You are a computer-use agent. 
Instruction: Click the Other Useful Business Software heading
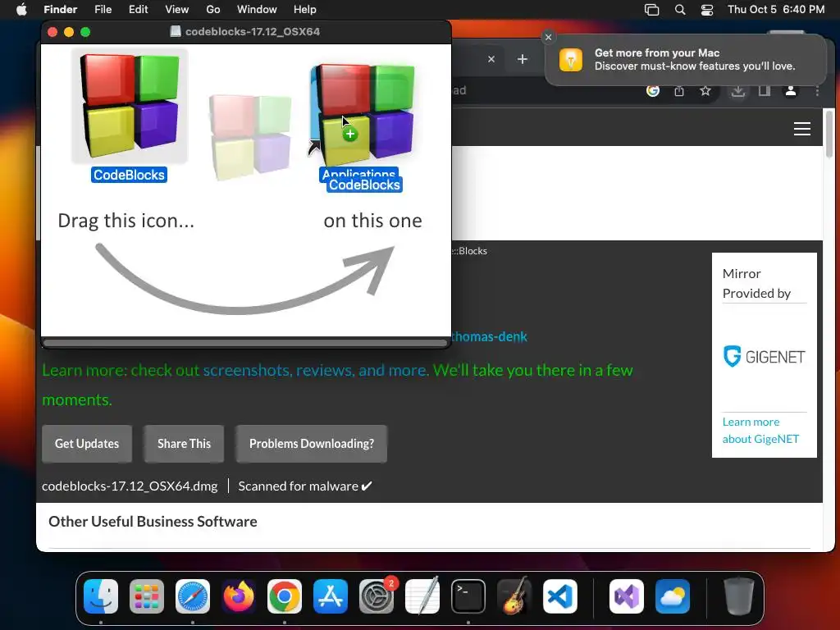click(153, 521)
